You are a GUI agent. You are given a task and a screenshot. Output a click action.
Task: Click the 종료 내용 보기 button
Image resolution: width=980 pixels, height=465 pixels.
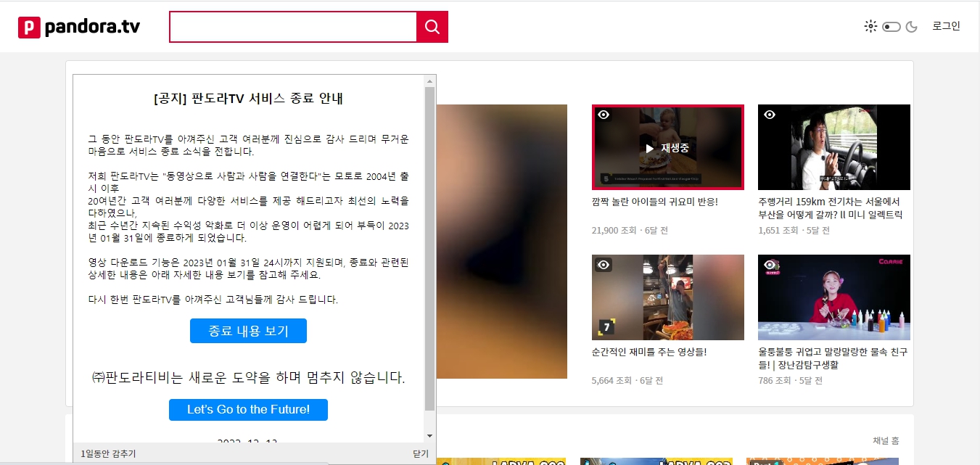tap(248, 331)
